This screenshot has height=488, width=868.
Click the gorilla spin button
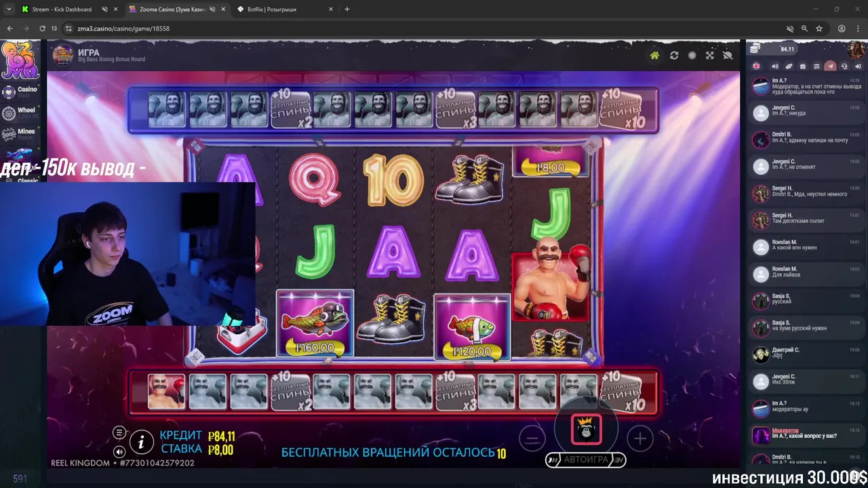(586, 430)
